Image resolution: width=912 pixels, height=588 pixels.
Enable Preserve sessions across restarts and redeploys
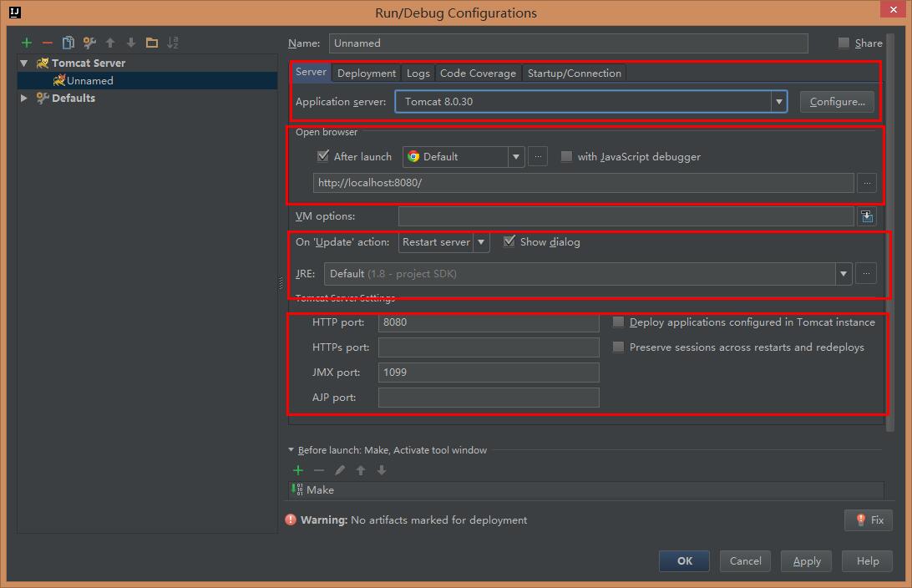pos(618,347)
